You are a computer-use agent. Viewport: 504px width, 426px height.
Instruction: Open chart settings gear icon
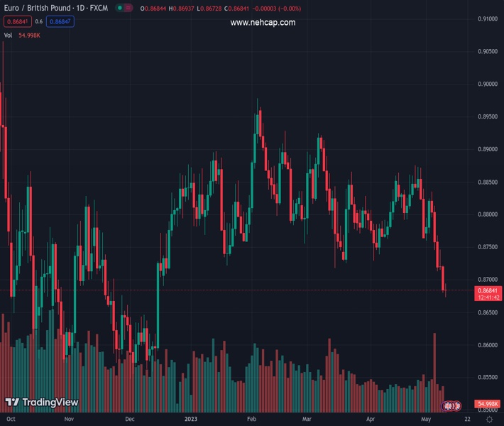[x=489, y=420]
